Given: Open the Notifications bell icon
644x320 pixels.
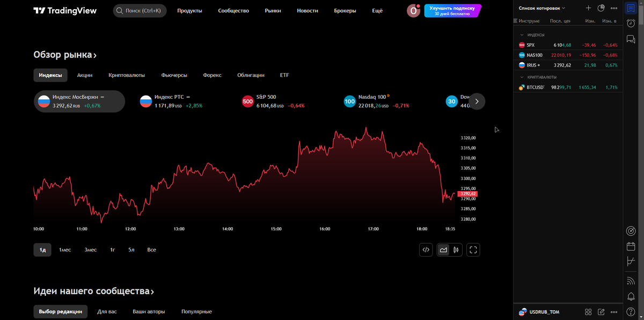Looking at the screenshot, I should 631,296.
